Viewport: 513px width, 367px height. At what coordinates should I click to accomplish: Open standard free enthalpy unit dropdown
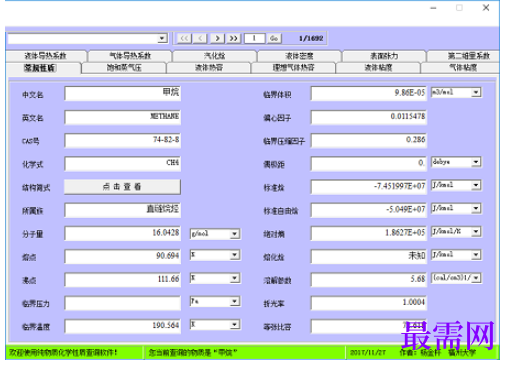pos(456,209)
